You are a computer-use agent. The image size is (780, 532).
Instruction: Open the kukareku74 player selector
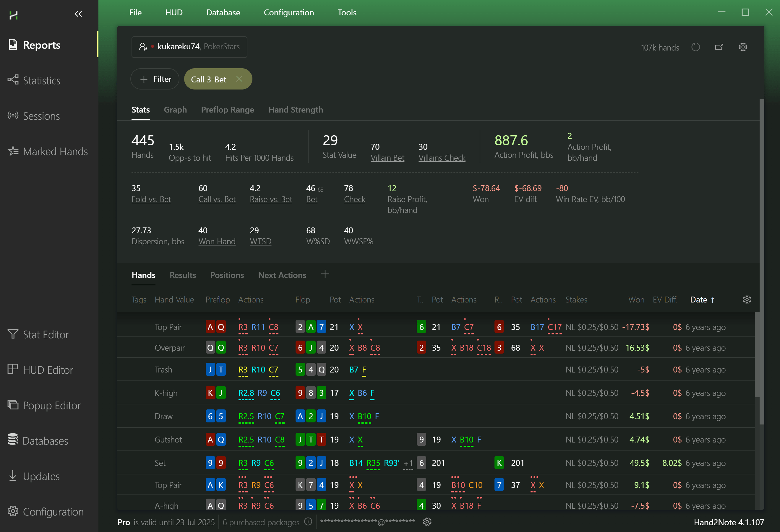189,47
